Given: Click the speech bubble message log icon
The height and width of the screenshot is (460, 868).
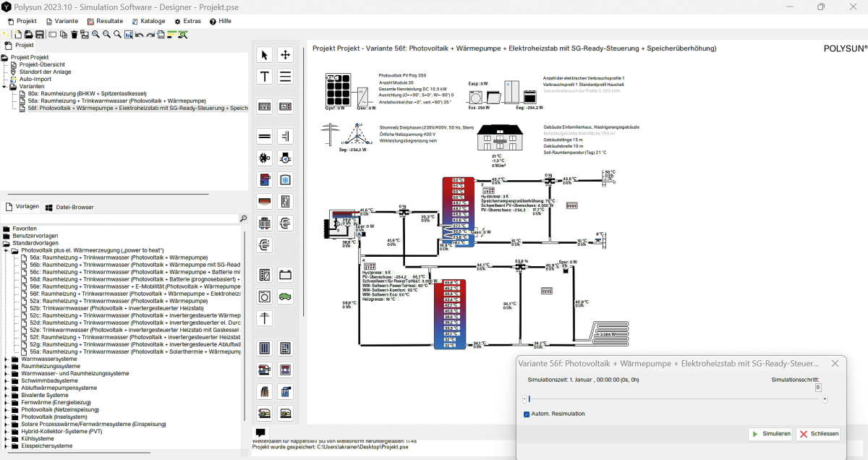Looking at the screenshot, I should 260,433.
